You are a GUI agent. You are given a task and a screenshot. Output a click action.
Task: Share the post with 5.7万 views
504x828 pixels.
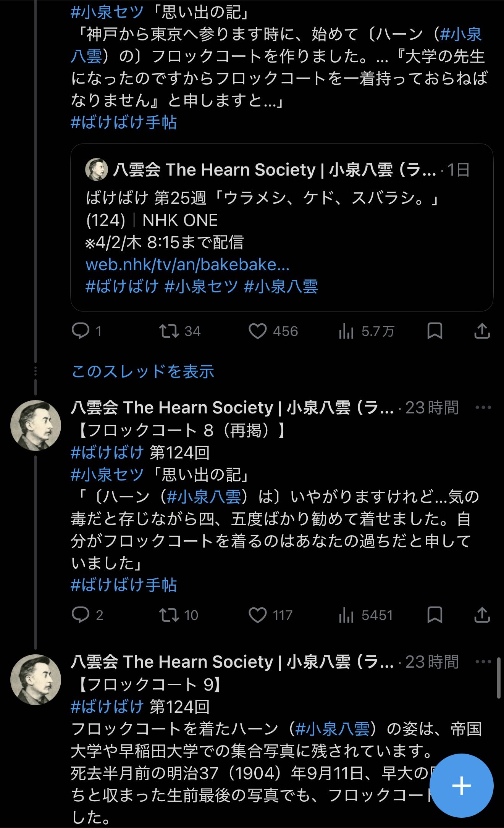click(482, 331)
